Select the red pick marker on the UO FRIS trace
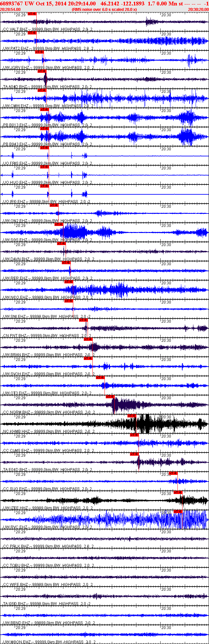Image resolution: width=209 pixels, height=644 pixels. click(44, 148)
